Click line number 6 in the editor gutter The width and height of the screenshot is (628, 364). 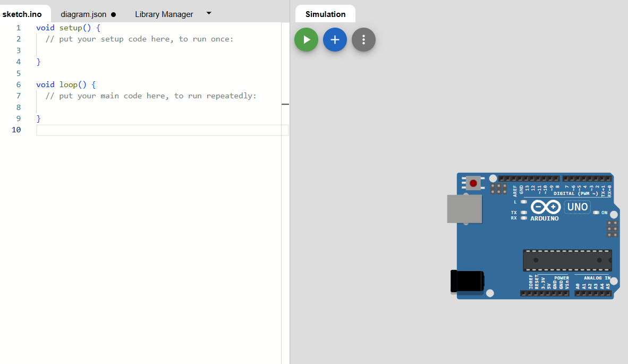pos(18,84)
